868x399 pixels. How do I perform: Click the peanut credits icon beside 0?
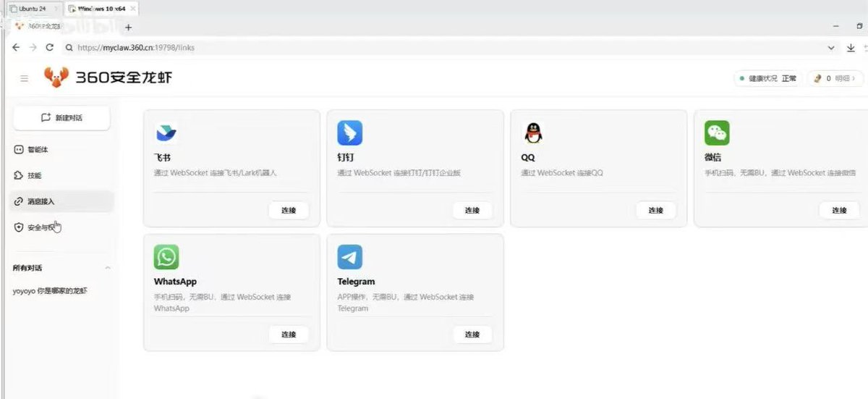(x=817, y=78)
